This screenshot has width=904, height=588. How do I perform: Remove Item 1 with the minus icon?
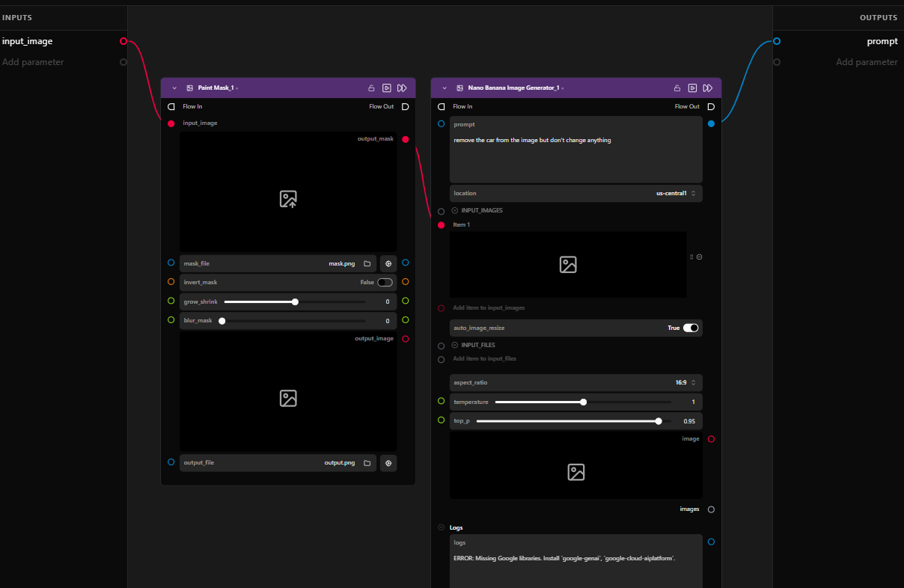(x=700, y=257)
